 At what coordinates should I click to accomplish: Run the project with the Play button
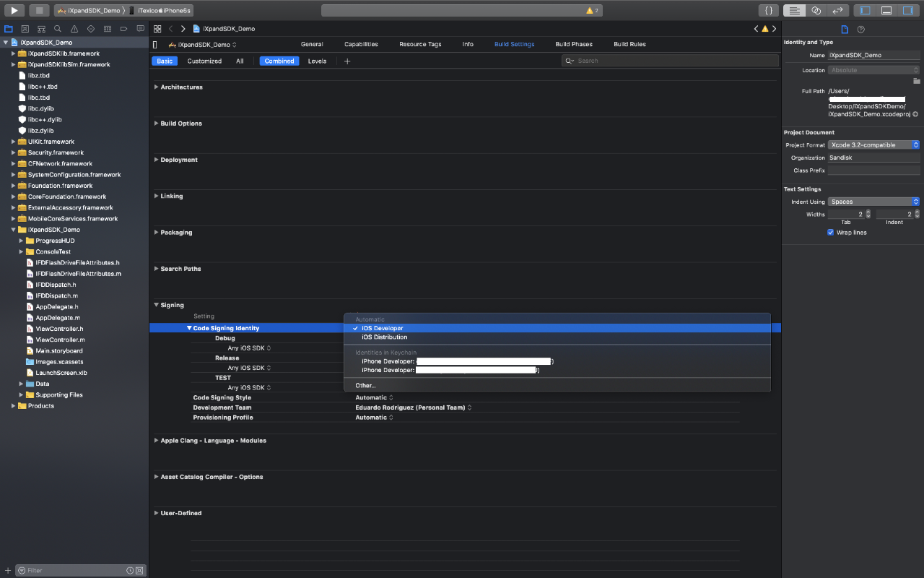[x=14, y=11]
